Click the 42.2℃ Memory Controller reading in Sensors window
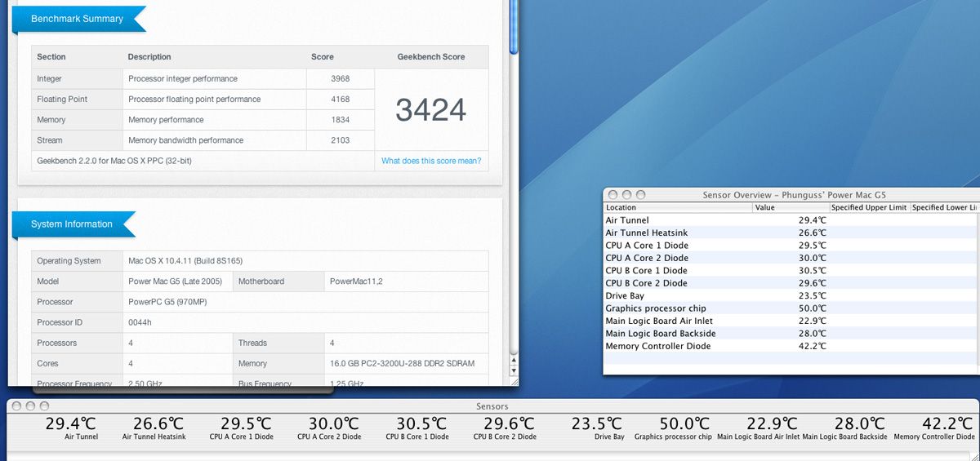This screenshot has height=461, width=980. tap(947, 424)
